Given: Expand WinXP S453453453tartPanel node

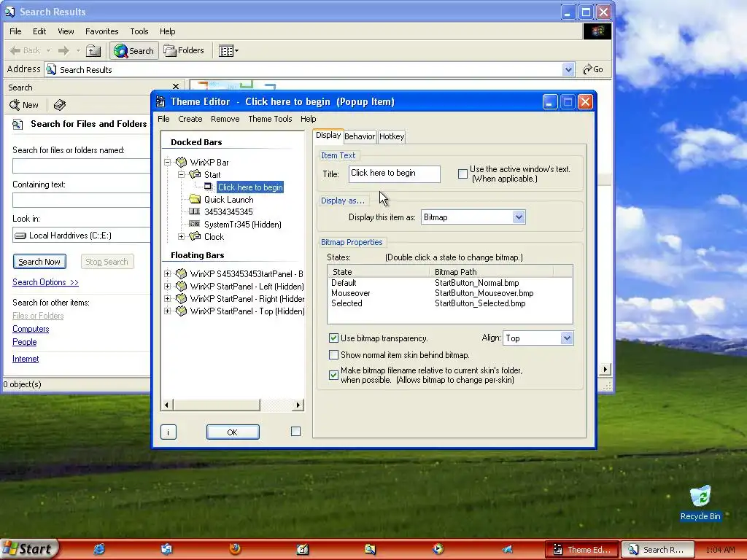Looking at the screenshot, I should 167,274.
